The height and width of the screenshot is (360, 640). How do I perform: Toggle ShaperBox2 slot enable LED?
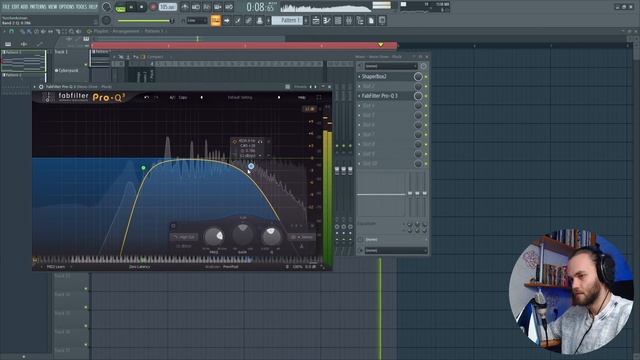(x=426, y=77)
